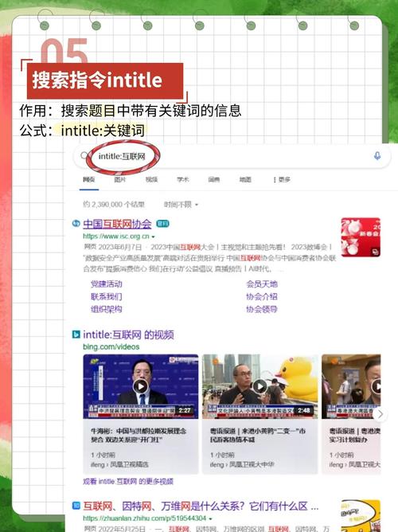Open the 更多 menu with three dots
The image size is (398, 532).
pyautogui.click(x=282, y=179)
